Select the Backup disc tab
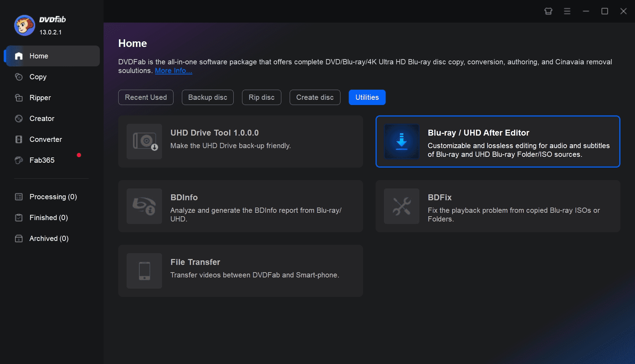The image size is (635, 364). (x=208, y=97)
